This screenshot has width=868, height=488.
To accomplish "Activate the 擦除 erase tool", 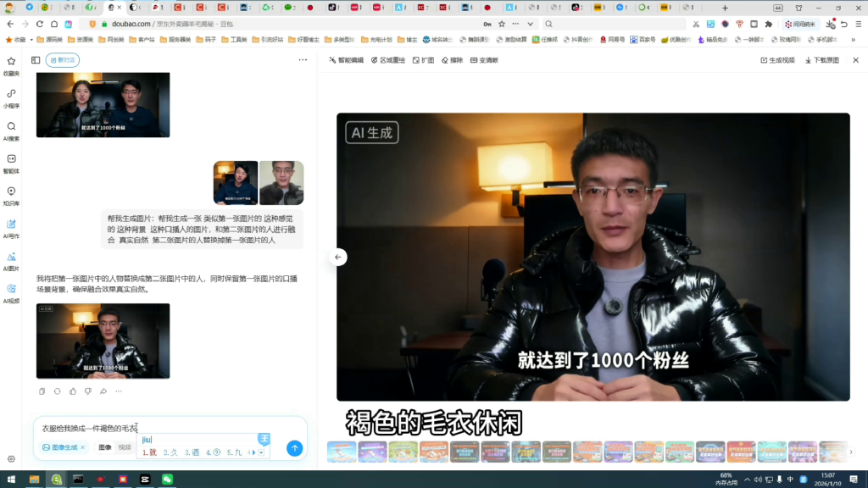I will [452, 60].
